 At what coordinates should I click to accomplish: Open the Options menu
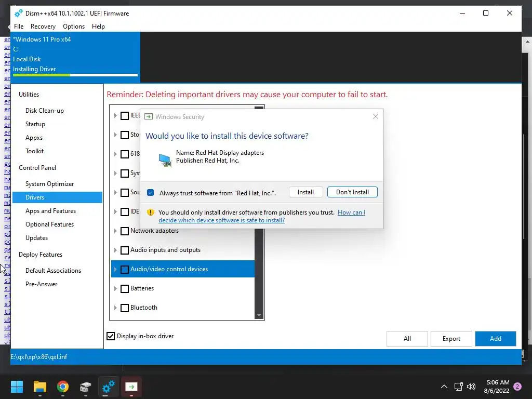[x=74, y=26]
